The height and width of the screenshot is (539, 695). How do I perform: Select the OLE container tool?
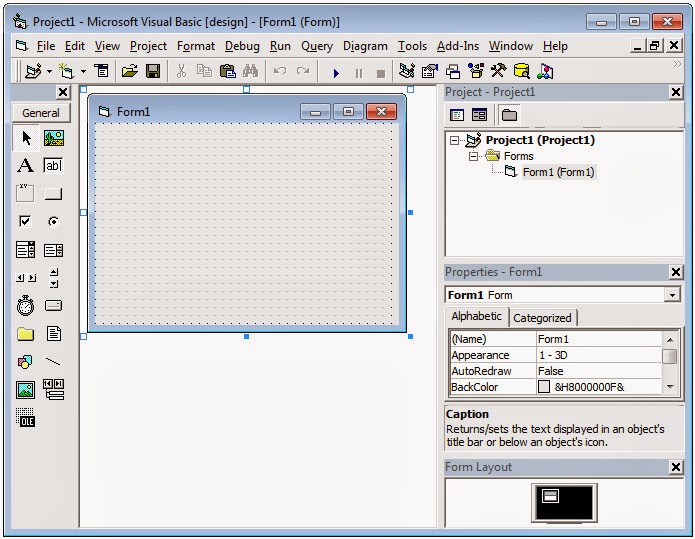[x=25, y=418]
